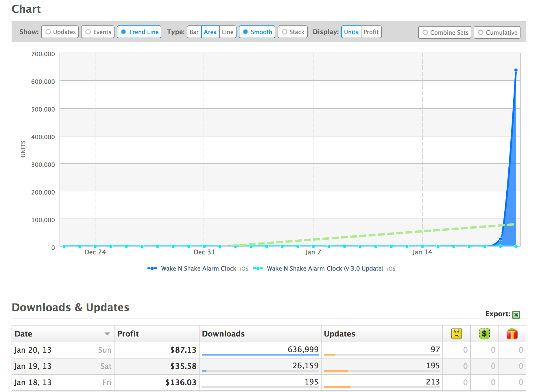
Task: Click the Dec 31 x-axis label
Action: 204,252
